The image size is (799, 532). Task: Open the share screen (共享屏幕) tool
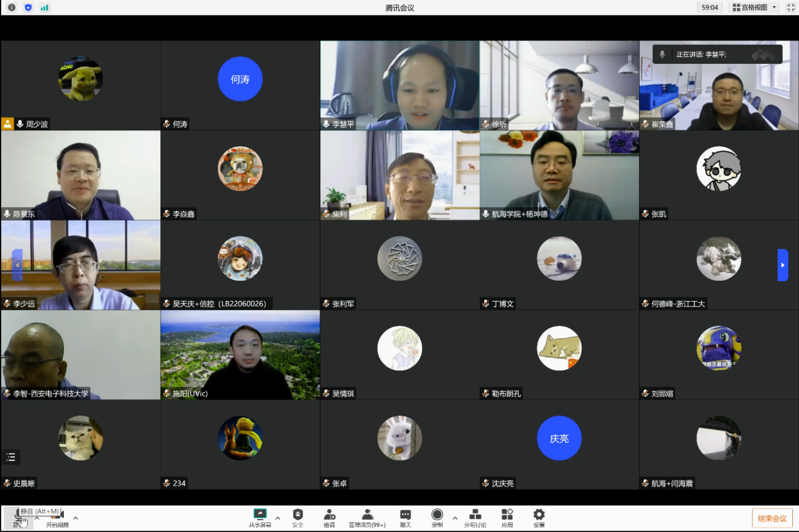tap(260, 517)
